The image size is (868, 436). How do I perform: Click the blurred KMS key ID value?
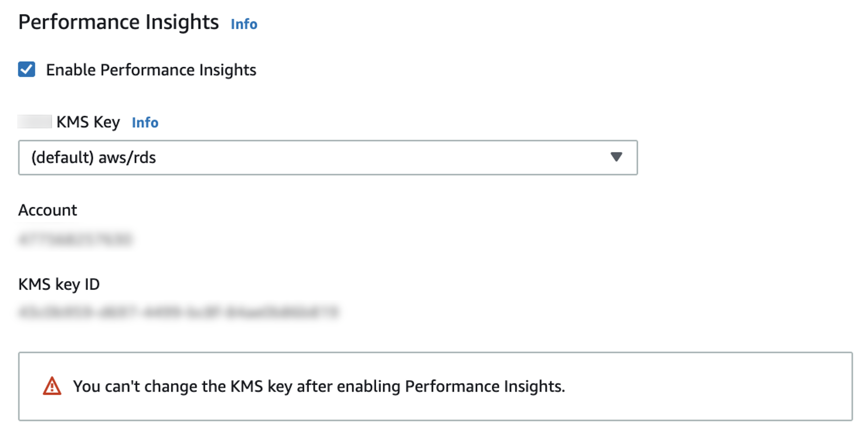coord(178,312)
